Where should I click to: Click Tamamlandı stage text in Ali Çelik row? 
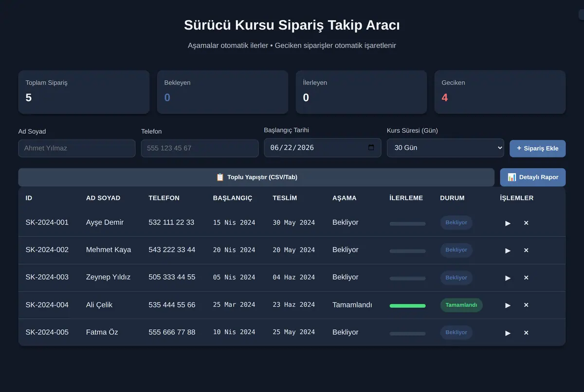tap(352, 305)
